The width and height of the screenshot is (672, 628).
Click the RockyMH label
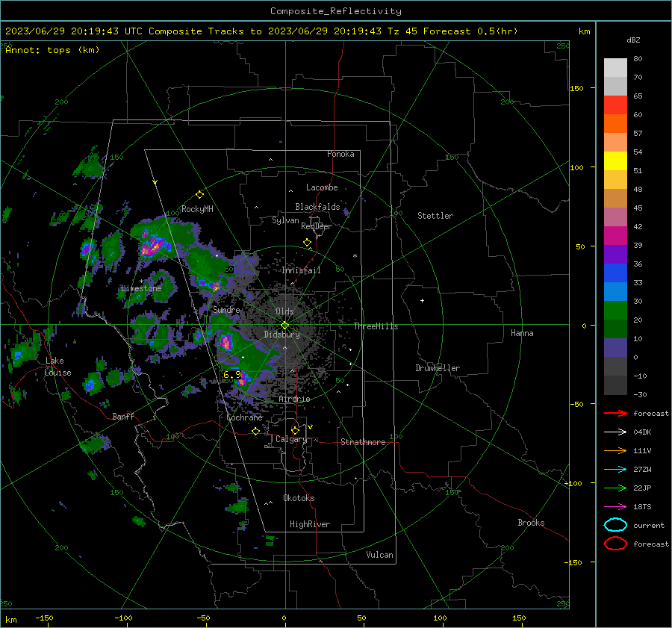tap(197, 209)
